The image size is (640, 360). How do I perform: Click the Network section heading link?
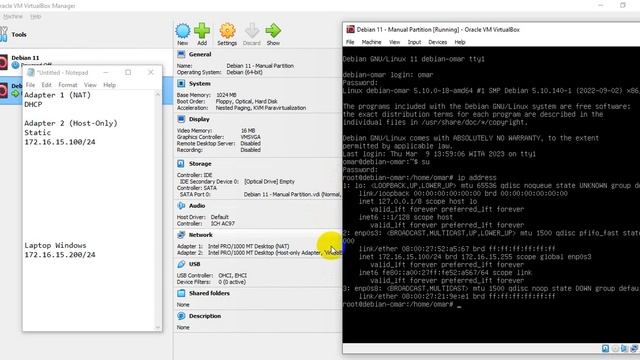pyautogui.click(x=200, y=235)
